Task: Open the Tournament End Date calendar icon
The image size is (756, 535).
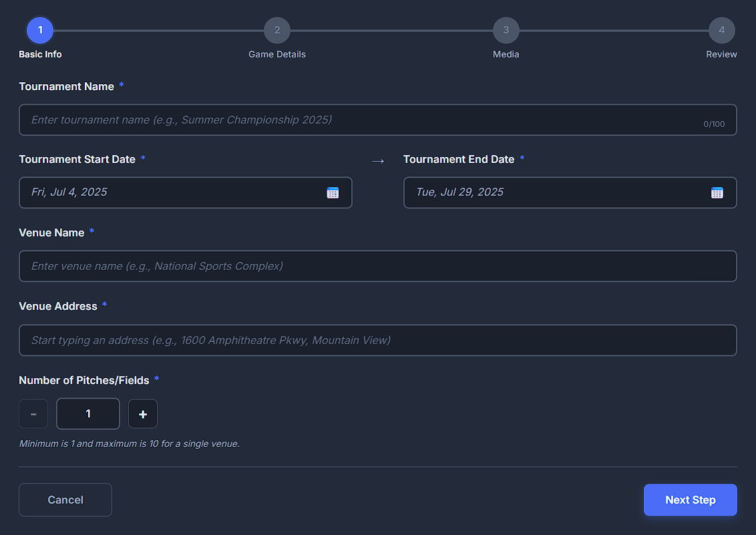Action: [717, 193]
